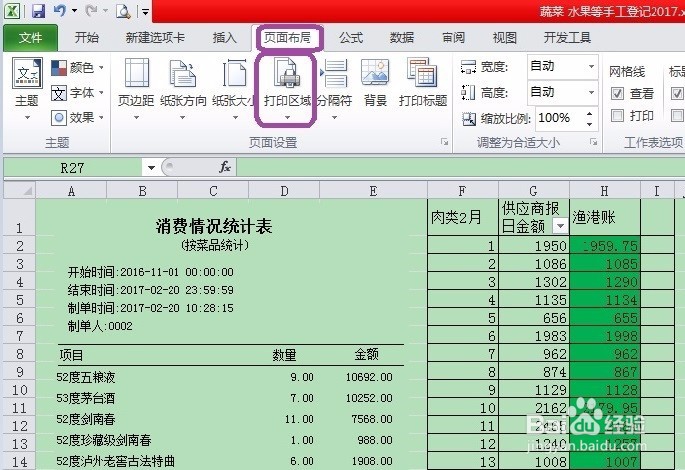Screen dimensions: 685x470
Task: Click inside the formula bar
Action: point(460,168)
